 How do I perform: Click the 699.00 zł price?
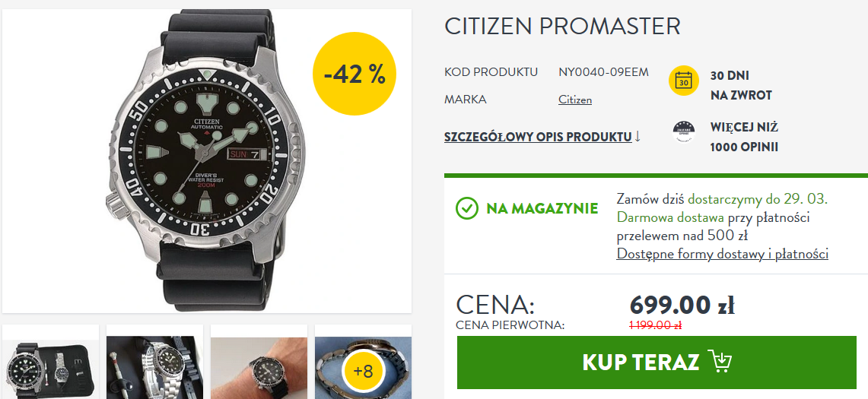pos(682,304)
